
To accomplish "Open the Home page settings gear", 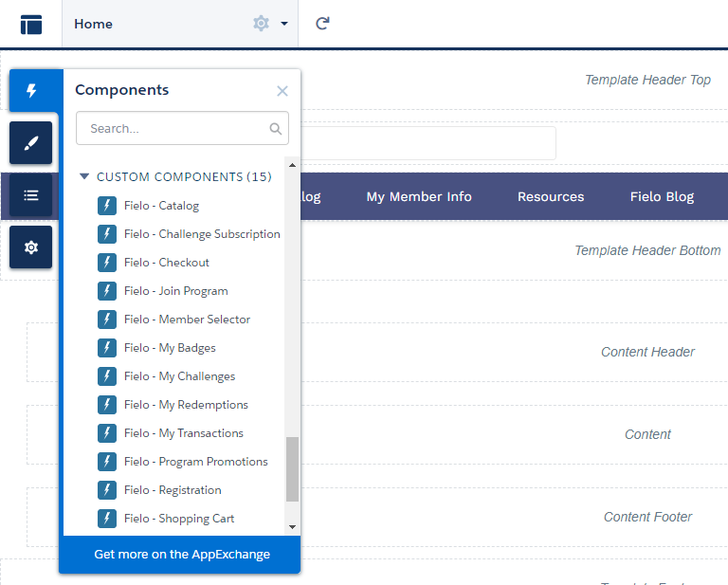I will click(261, 23).
